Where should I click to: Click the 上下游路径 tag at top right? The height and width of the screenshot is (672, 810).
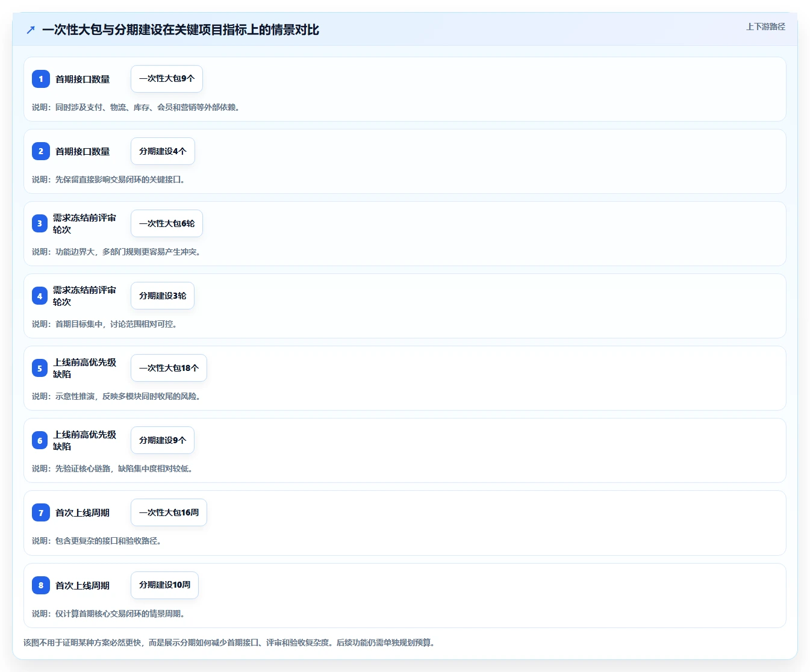(x=765, y=26)
